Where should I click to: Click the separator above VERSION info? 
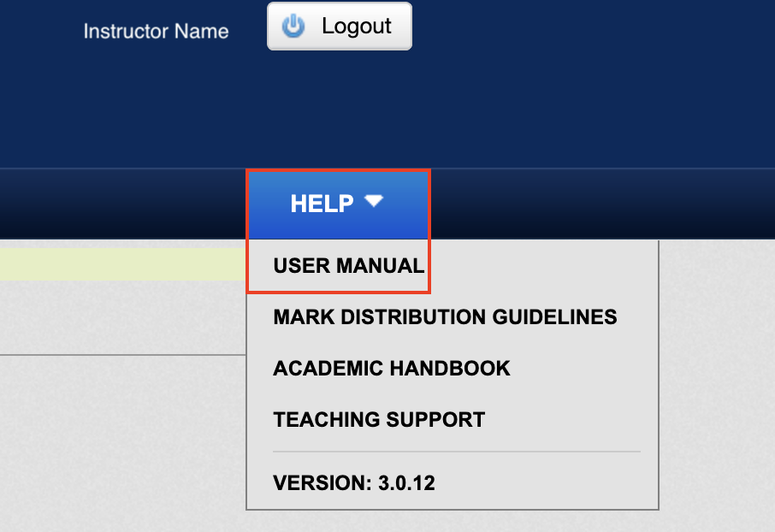(x=456, y=451)
